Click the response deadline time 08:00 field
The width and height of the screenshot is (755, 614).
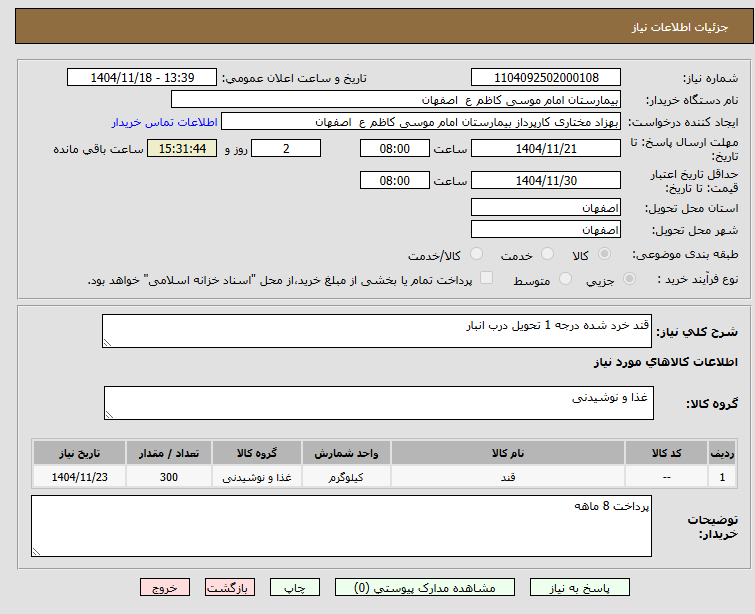point(395,148)
